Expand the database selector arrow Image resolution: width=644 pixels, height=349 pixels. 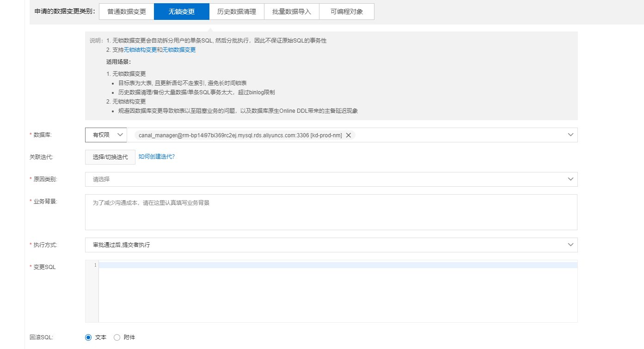coord(570,135)
